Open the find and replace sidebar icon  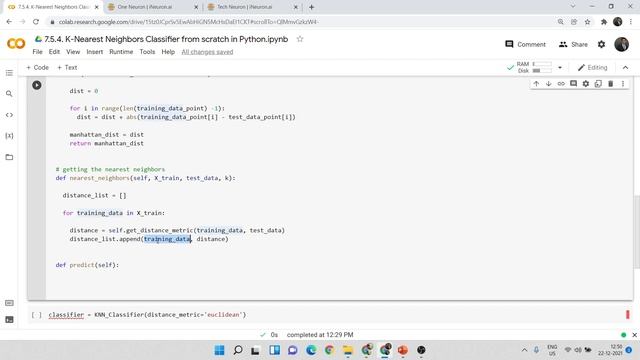pos(9,94)
